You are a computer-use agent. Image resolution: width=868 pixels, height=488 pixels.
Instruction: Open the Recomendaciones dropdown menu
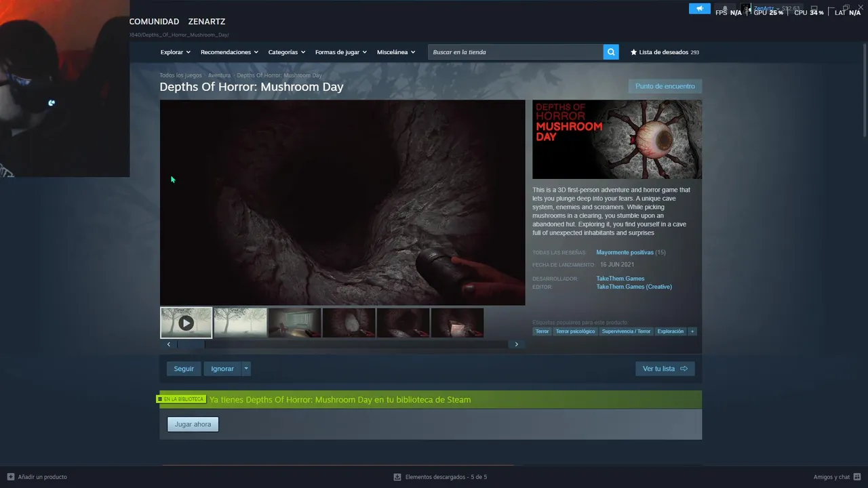point(229,52)
